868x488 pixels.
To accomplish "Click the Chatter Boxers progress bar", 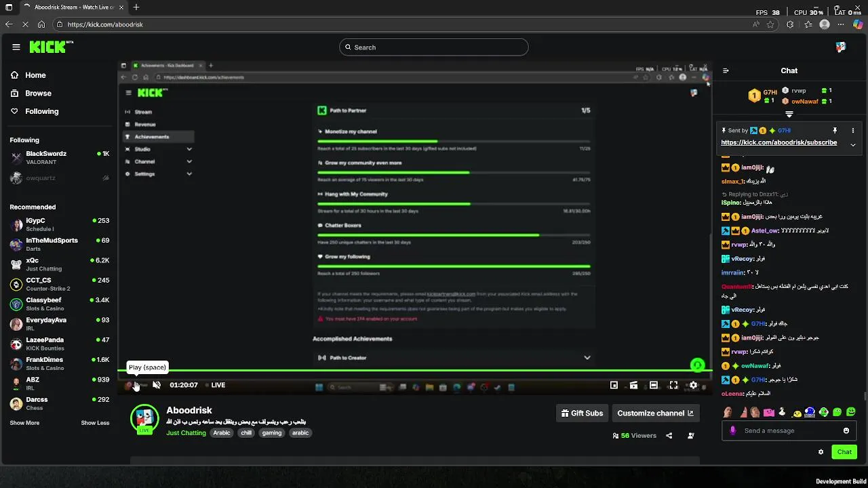I will (x=454, y=235).
